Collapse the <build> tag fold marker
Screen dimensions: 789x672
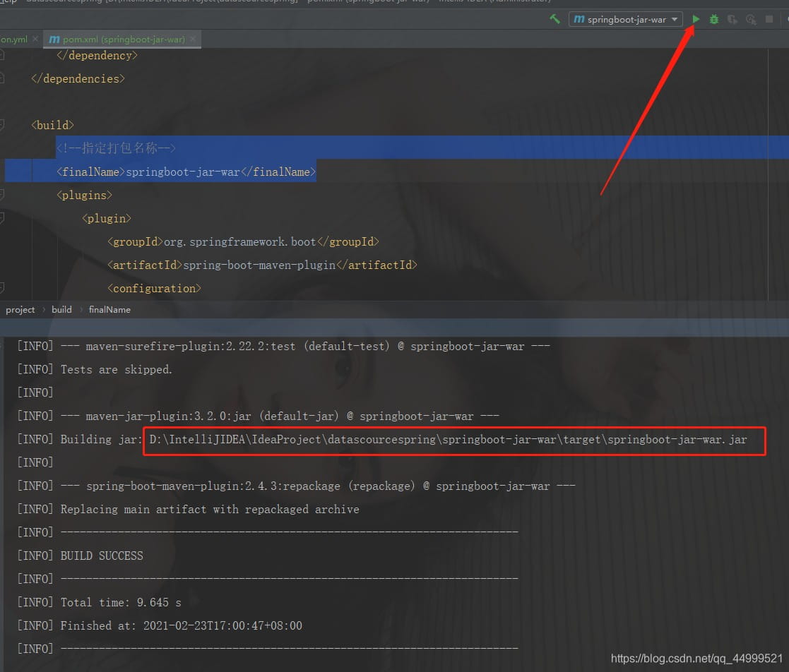(x=1, y=125)
